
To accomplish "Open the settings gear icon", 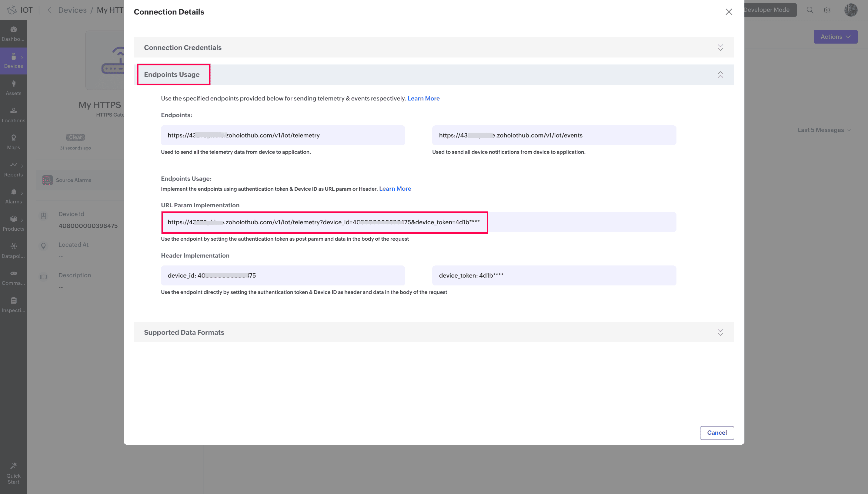I will 827,10.
